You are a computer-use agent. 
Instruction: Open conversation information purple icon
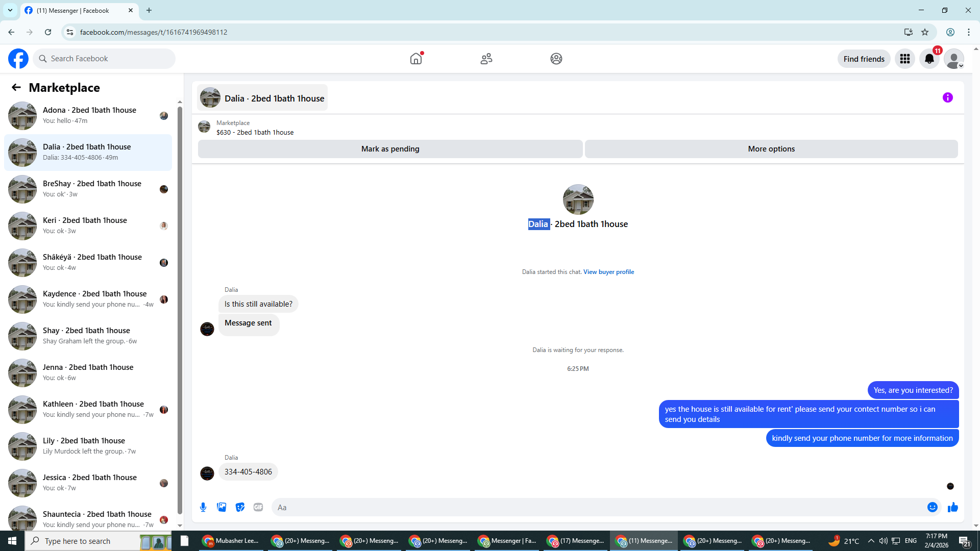coord(947,97)
